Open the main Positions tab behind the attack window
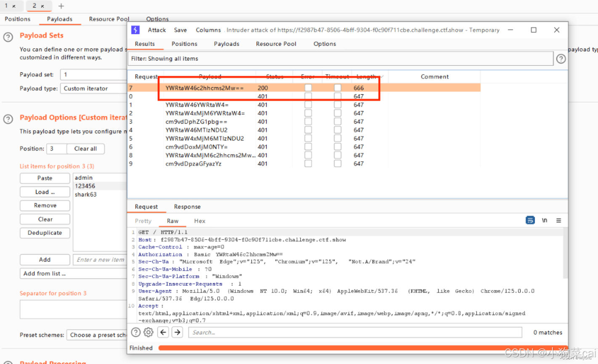The image size is (598, 364). (17, 19)
